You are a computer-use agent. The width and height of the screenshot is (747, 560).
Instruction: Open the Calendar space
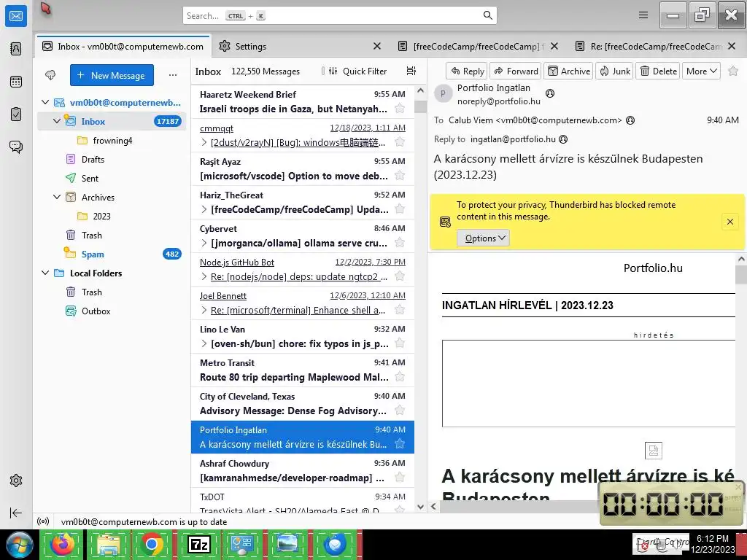[x=16, y=82]
